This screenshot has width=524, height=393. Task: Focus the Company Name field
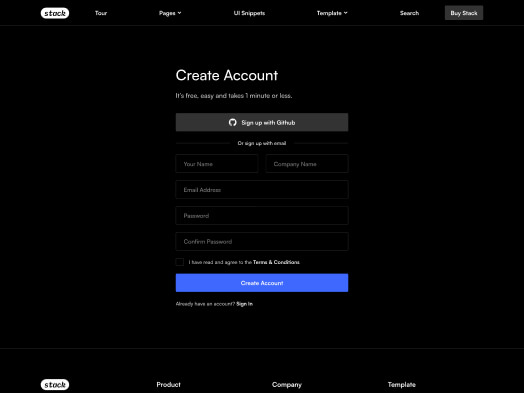[x=307, y=164]
